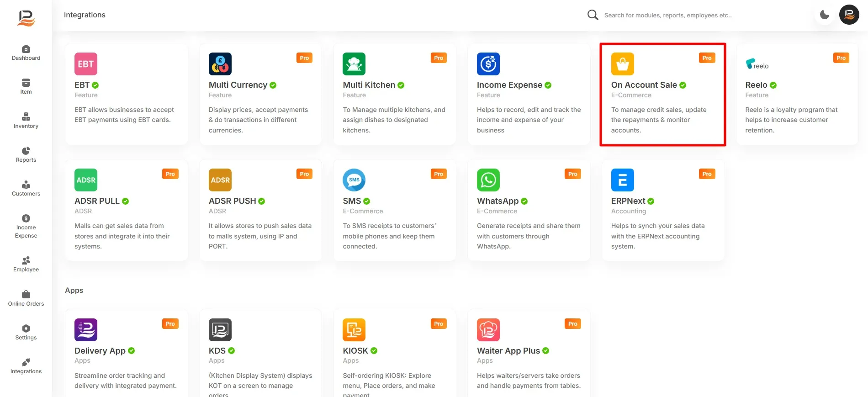This screenshot has height=397, width=868.
Task: Open the WhatsApp integration icon
Action: 488,180
